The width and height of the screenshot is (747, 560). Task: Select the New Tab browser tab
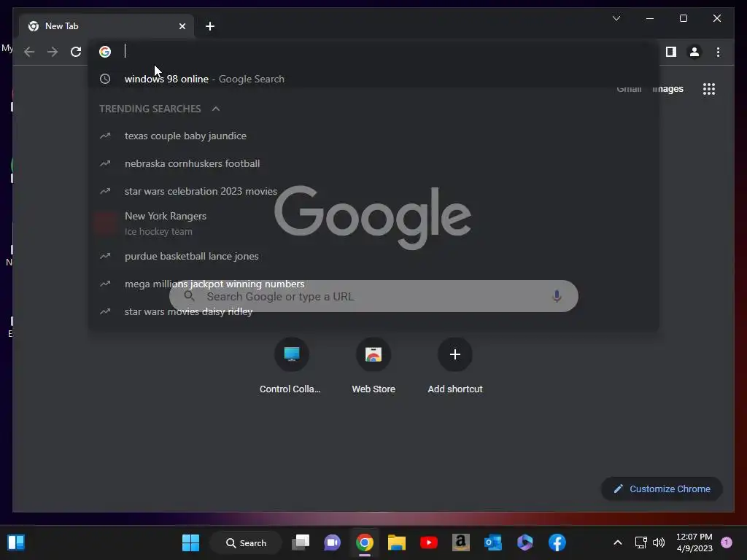tap(107, 26)
